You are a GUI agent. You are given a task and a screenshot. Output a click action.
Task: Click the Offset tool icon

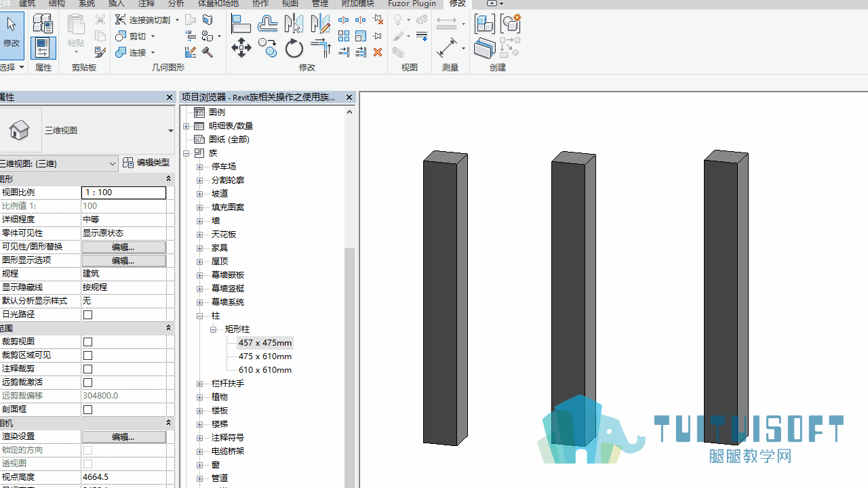tap(267, 24)
